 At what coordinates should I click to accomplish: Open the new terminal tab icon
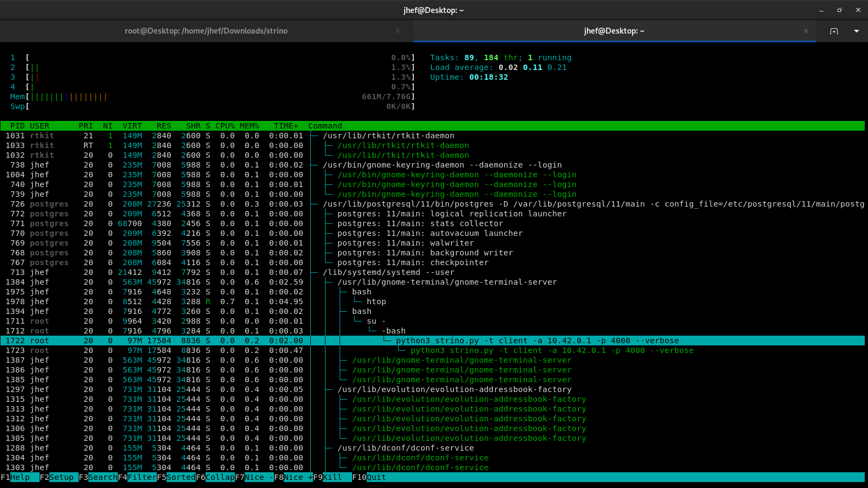point(834,31)
